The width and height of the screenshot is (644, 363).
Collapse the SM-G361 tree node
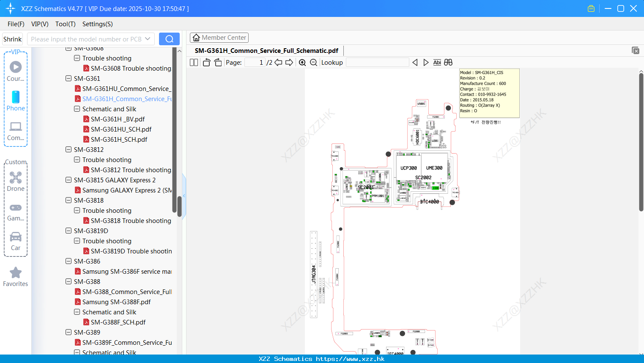point(69,78)
